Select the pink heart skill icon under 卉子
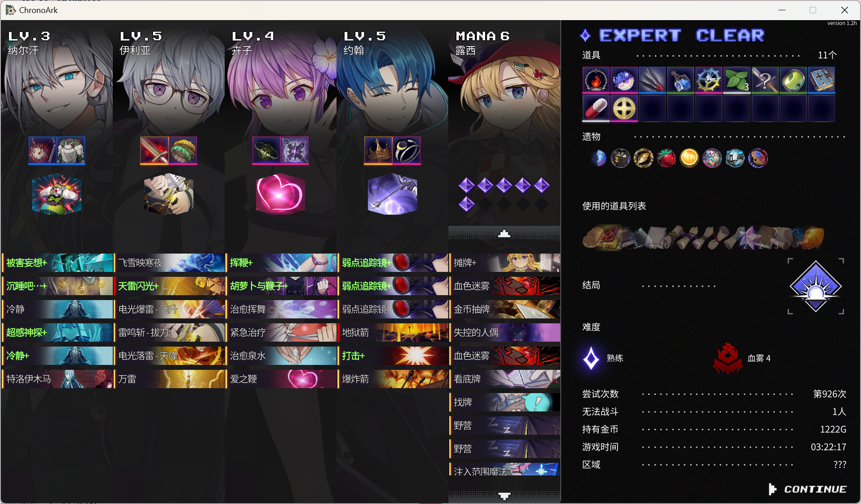 [x=281, y=194]
